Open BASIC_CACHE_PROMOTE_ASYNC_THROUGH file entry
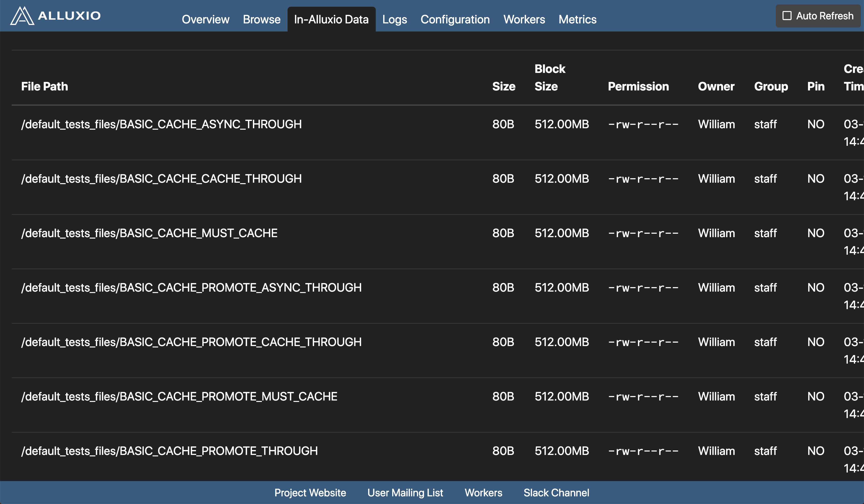The image size is (864, 504). pos(191,288)
